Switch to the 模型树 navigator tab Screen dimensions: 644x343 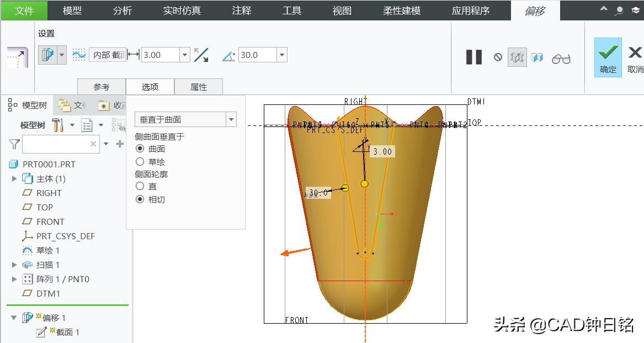(x=28, y=105)
